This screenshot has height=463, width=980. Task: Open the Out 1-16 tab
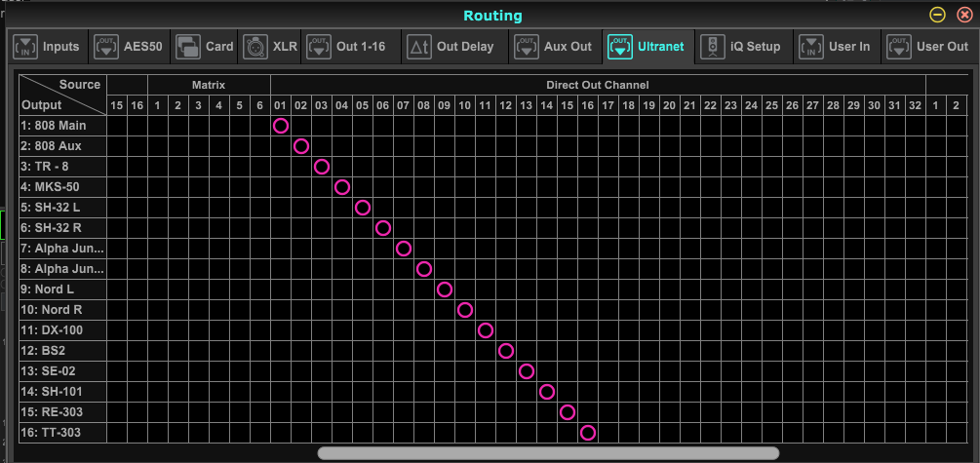[x=351, y=47]
